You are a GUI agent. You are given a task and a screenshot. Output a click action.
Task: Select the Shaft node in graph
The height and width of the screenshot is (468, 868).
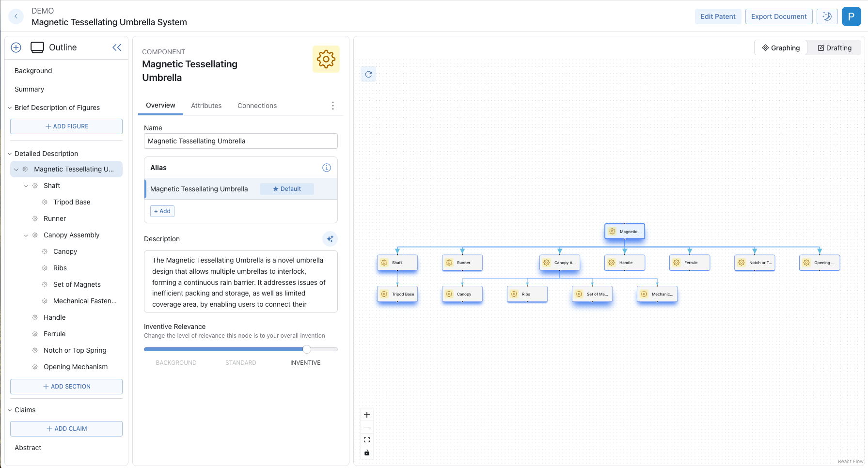397,263
